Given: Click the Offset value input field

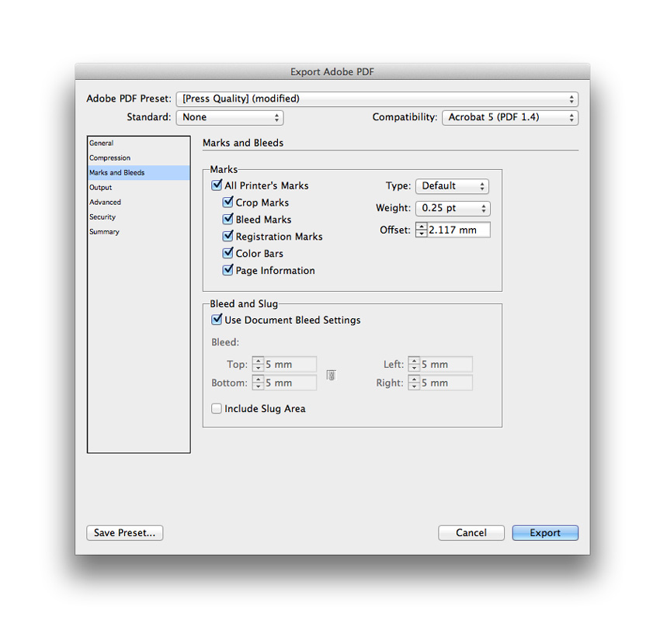Looking at the screenshot, I should pyautogui.click(x=458, y=230).
